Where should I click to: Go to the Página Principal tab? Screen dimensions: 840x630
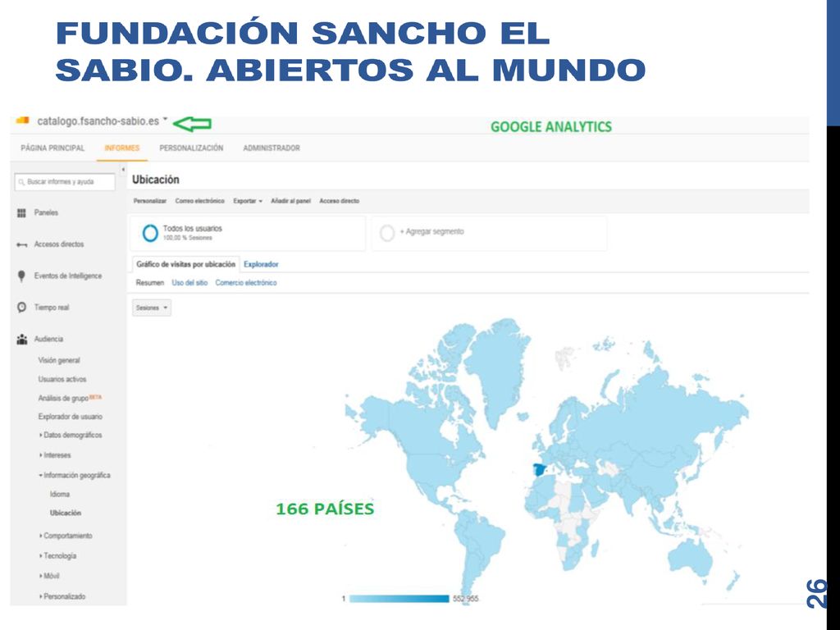[x=52, y=148]
